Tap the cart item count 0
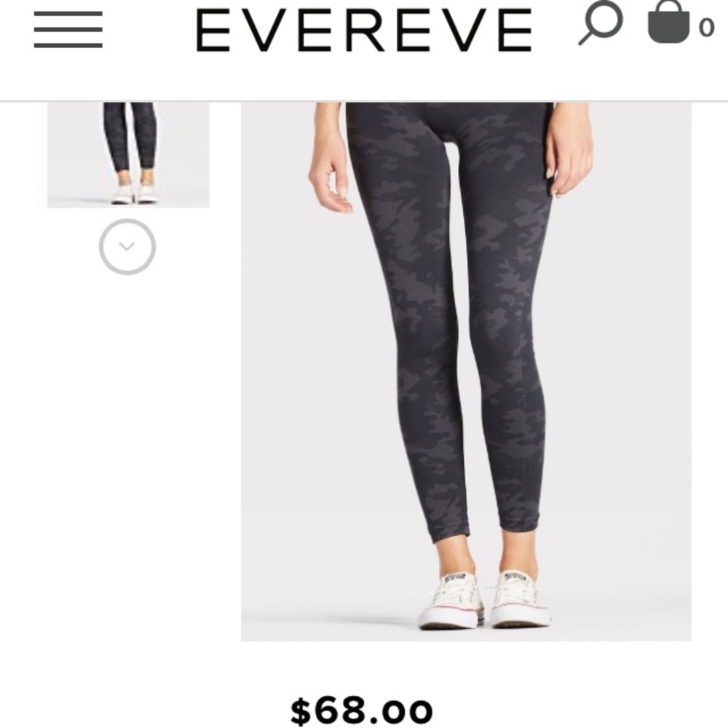This screenshot has height=728, width=728. [707, 28]
